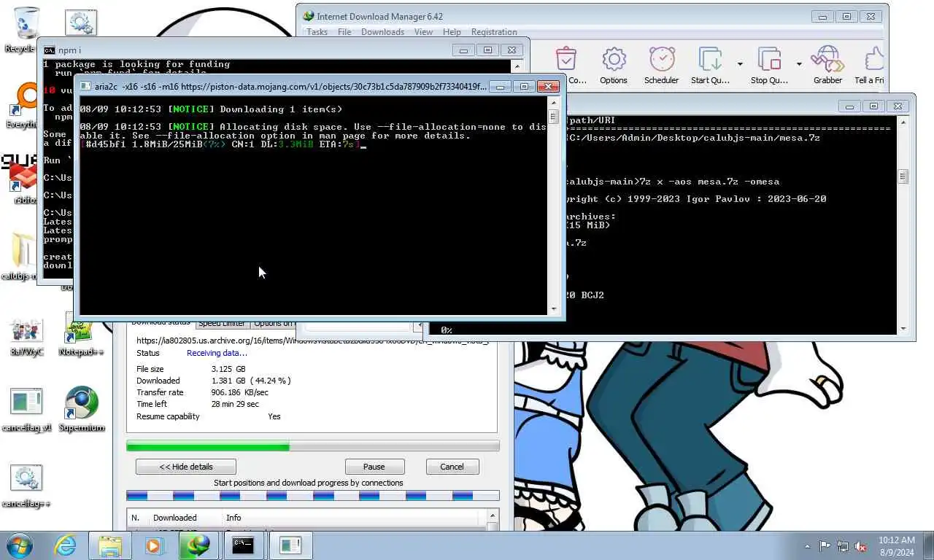Viewport: 934px width, 560px height.
Task: Select the Notepad++ desktop shortcut
Action: click(x=81, y=335)
